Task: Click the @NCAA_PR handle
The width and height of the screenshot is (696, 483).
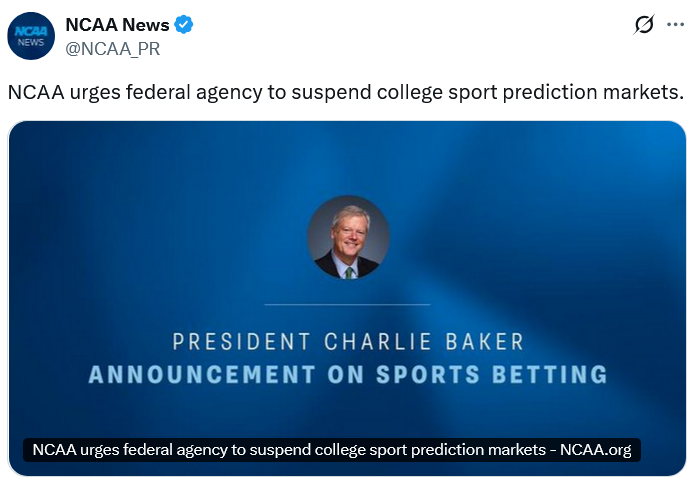Action: pyautogui.click(x=112, y=47)
